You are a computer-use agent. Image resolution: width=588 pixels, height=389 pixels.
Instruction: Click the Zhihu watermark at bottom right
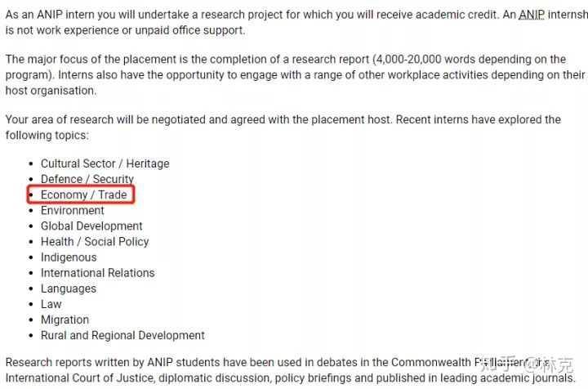click(526, 364)
